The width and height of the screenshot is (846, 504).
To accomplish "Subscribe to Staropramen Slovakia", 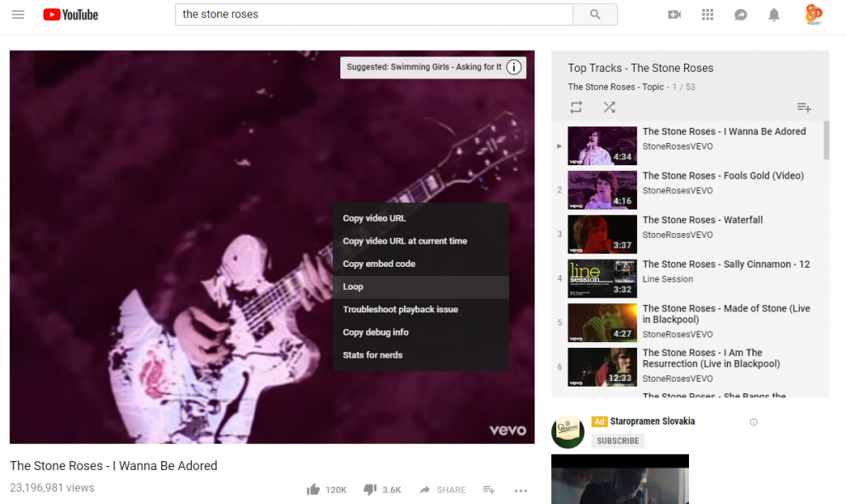I will [x=618, y=441].
